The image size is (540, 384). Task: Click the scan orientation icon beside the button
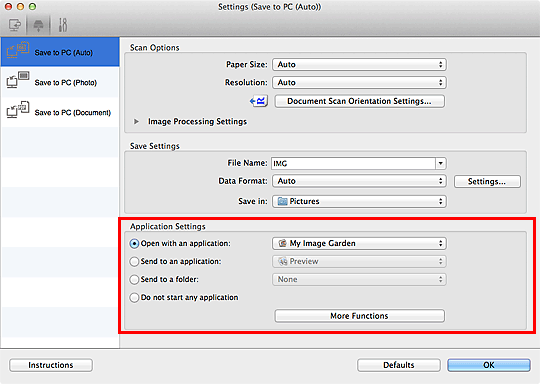[x=259, y=101]
